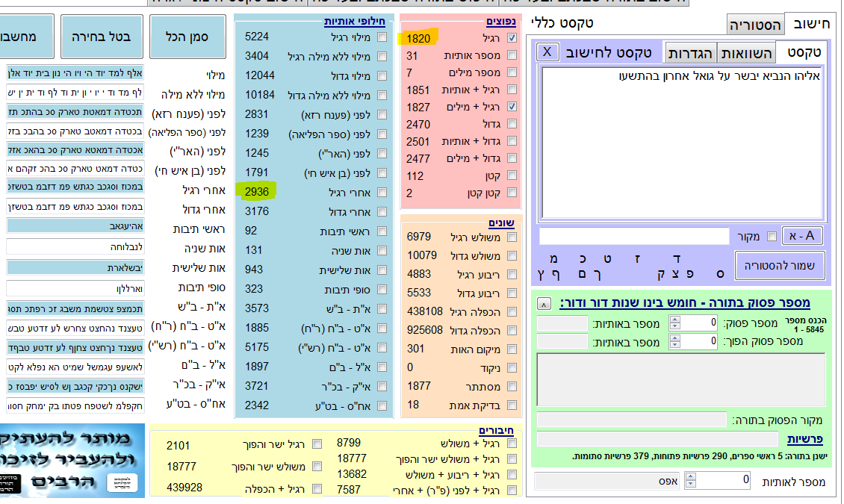Click inside the main calculation text box
This screenshot has height=504, width=844.
[683, 142]
